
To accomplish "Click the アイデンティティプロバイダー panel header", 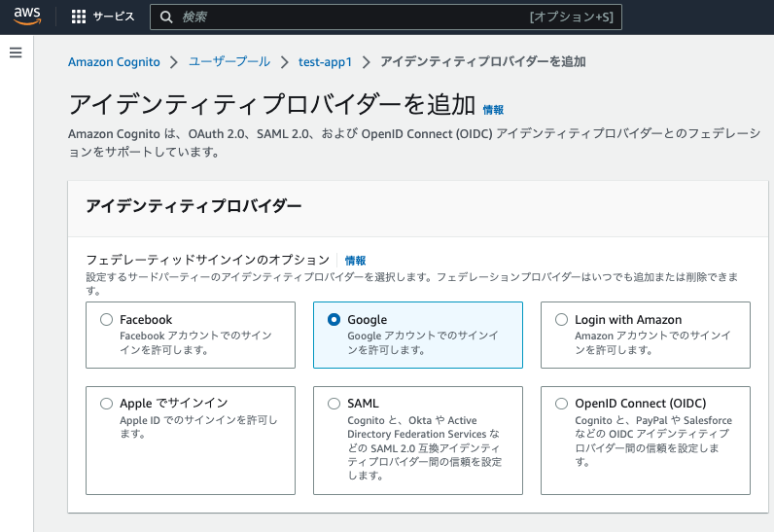I will click(x=417, y=209).
